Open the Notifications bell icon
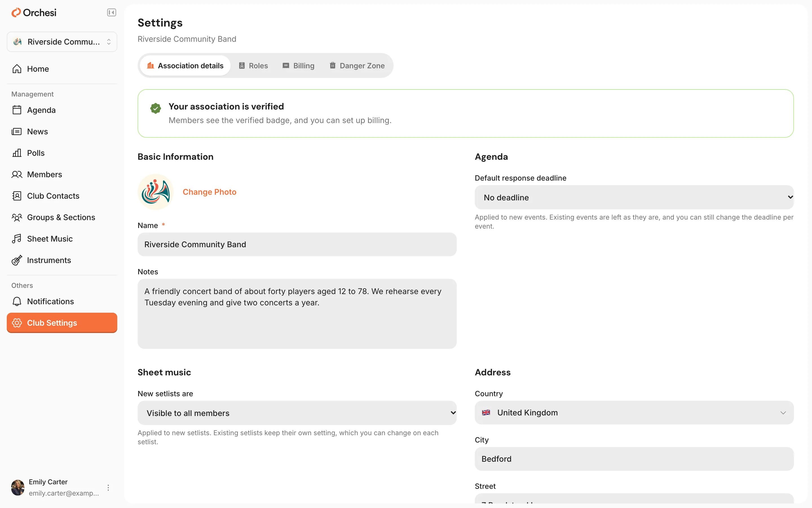The width and height of the screenshot is (812, 508). click(x=17, y=301)
